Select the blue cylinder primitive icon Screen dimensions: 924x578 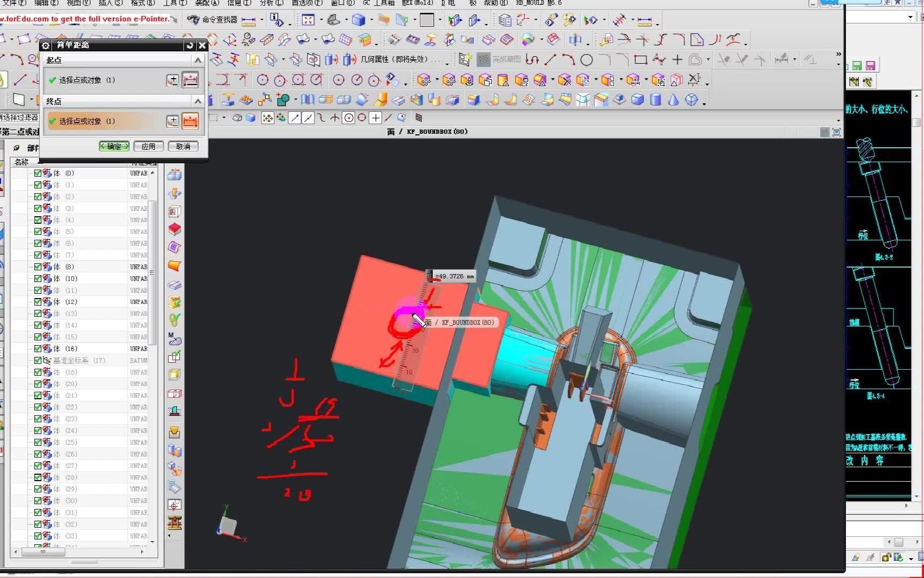click(x=656, y=100)
